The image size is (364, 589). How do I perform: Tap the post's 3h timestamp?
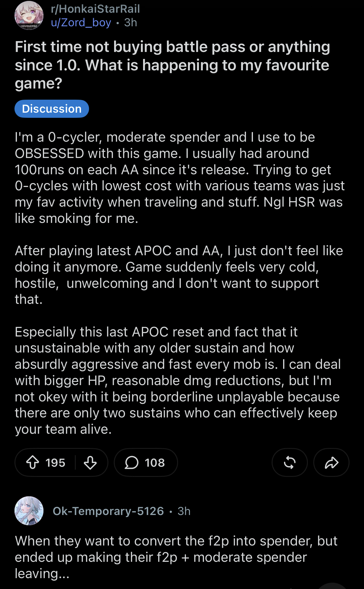point(131,23)
